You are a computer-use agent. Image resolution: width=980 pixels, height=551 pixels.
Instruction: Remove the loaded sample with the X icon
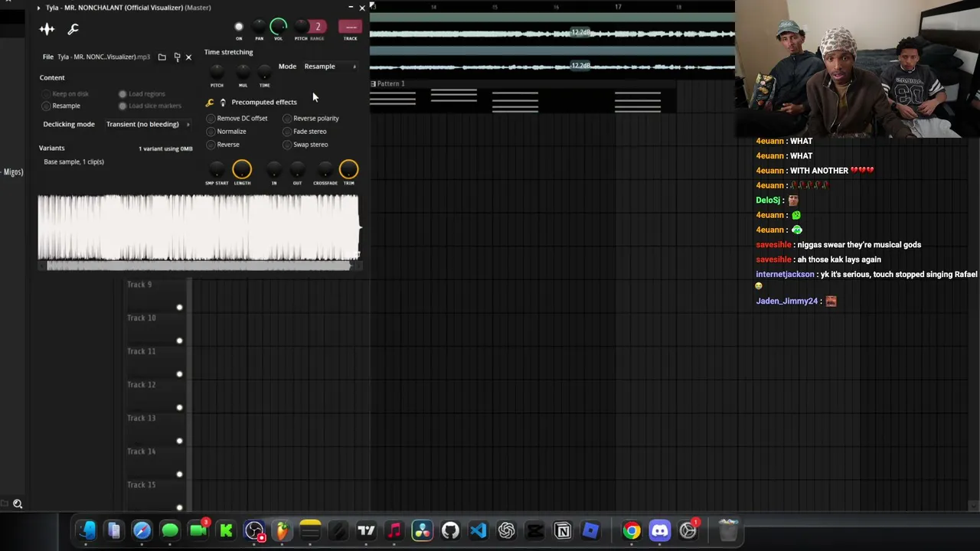188,57
